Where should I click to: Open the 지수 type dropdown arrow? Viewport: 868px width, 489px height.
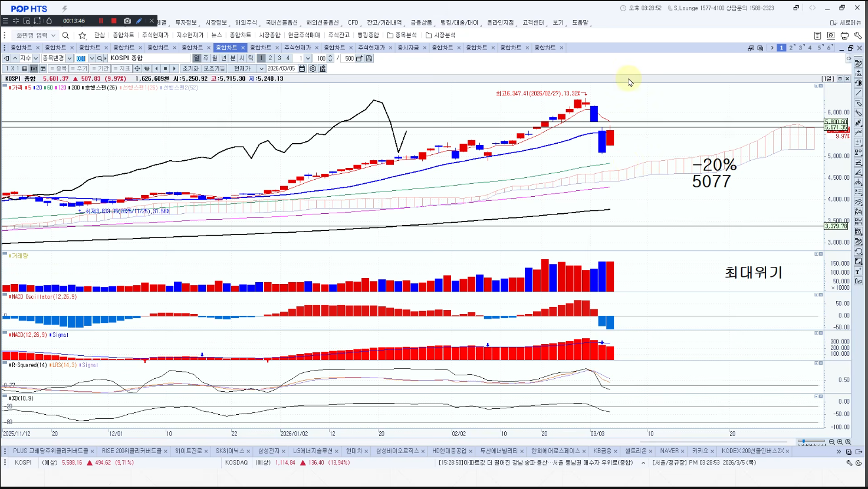[x=36, y=58]
